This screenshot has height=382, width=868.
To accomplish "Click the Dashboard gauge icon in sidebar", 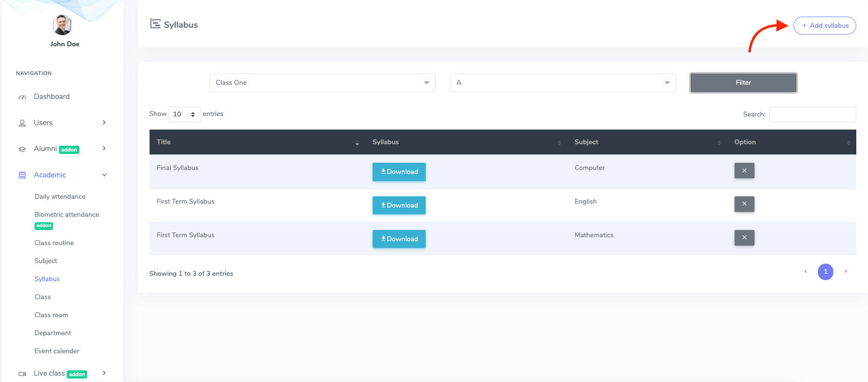I will click(x=22, y=97).
